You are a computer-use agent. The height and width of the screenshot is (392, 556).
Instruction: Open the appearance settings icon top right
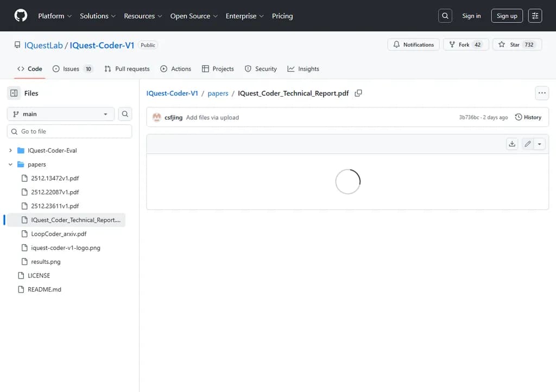[x=535, y=16]
